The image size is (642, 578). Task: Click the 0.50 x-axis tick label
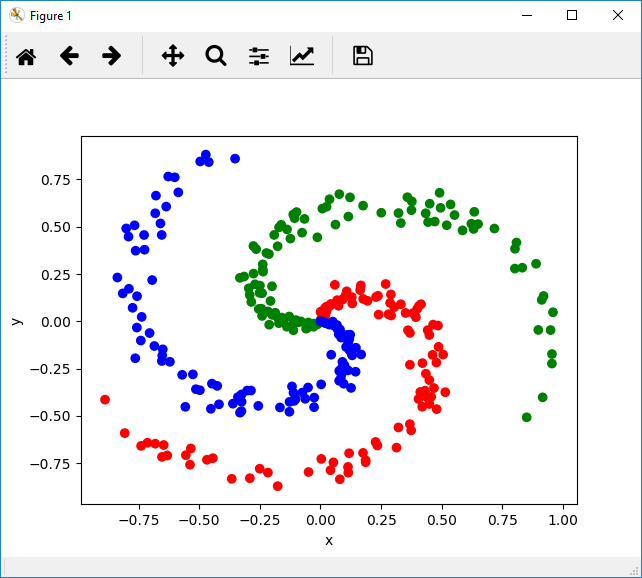[x=442, y=520]
